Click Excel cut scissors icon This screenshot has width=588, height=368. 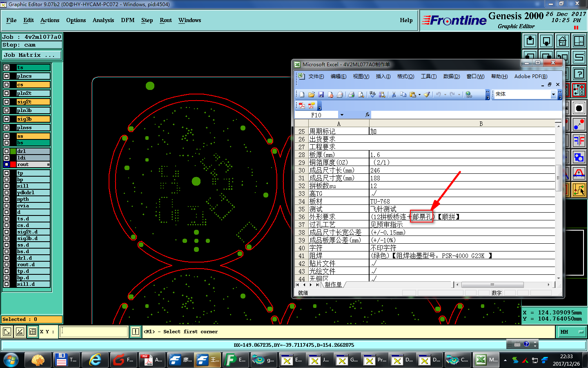pos(394,94)
